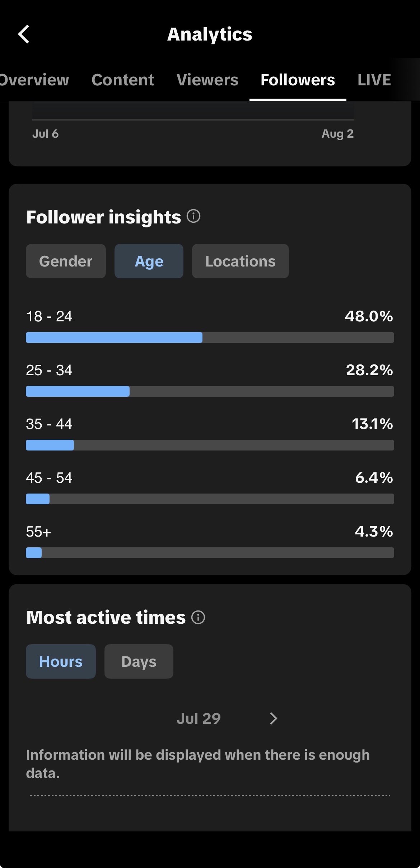Open the Most active times info icon

click(198, 617)
